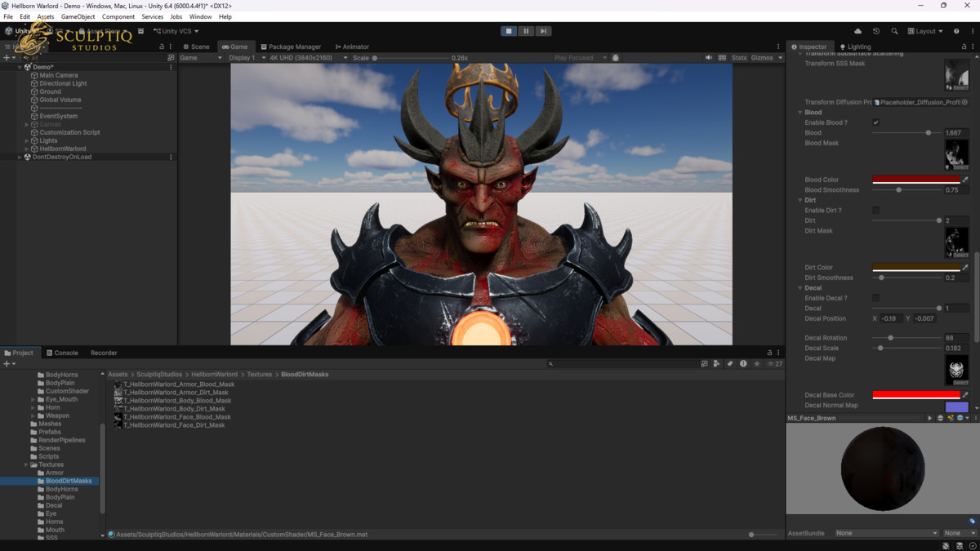Viewport: 980px width, 551px height.
Task: Toggle the Inspector lock icon
Action: (964, 47)
